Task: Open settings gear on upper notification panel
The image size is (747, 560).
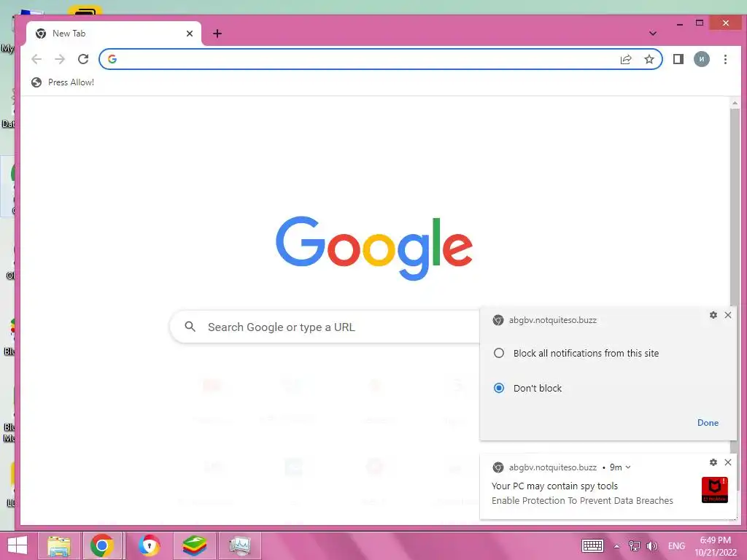Action: click(x=713, y=315)
